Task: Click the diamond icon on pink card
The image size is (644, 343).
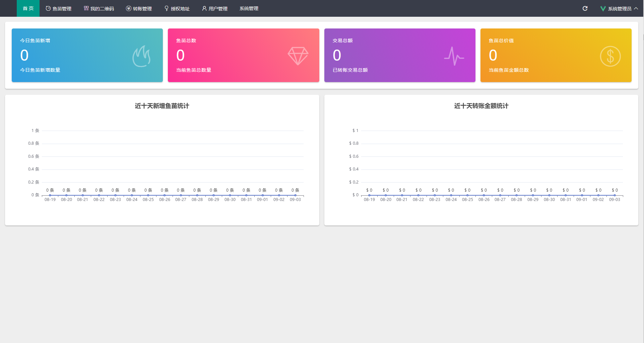Action: 298,56
